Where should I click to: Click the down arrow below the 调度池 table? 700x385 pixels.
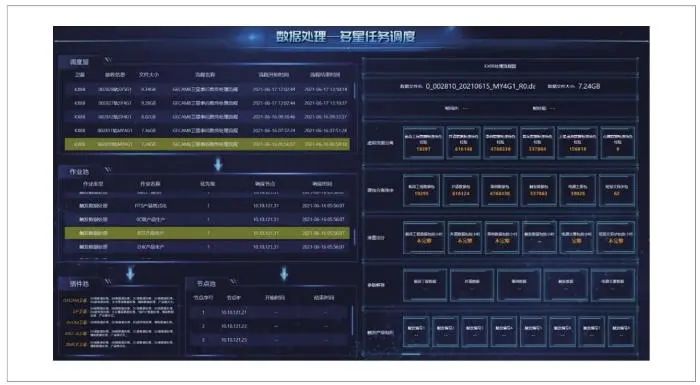(218, 164)
